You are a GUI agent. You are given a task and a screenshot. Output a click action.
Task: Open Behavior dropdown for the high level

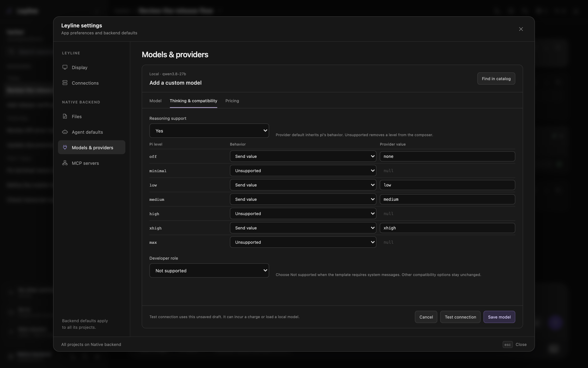point(303,213)
